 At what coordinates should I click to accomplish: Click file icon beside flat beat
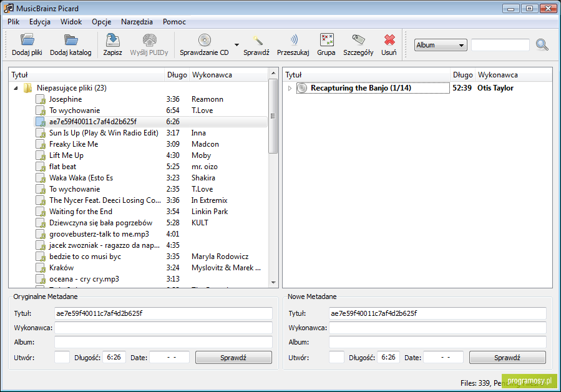coord(41,167)
